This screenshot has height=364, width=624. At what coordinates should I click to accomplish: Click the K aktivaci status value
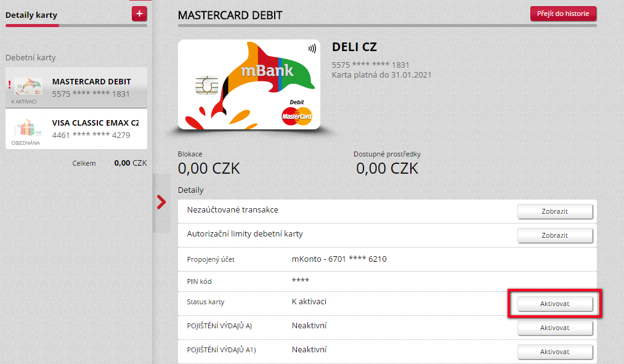(309, 302)
